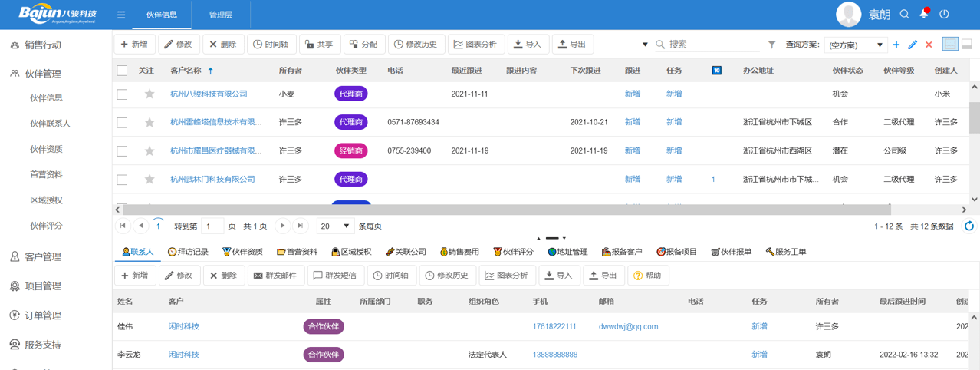Image resolution: width=980 pixels, height=370 pixels.
Task: Click the hamburger menu icon in header
Action: (121, 15)
